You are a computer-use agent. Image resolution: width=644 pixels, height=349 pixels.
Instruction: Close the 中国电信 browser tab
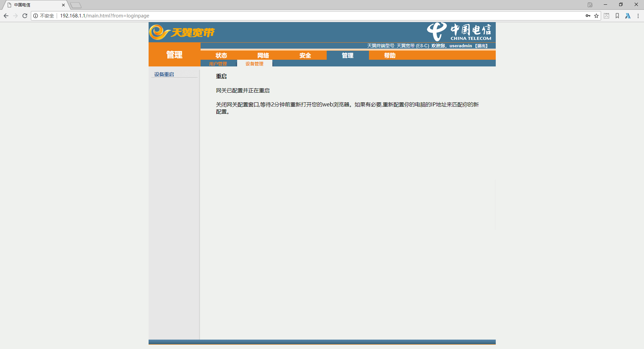[63, 5]
